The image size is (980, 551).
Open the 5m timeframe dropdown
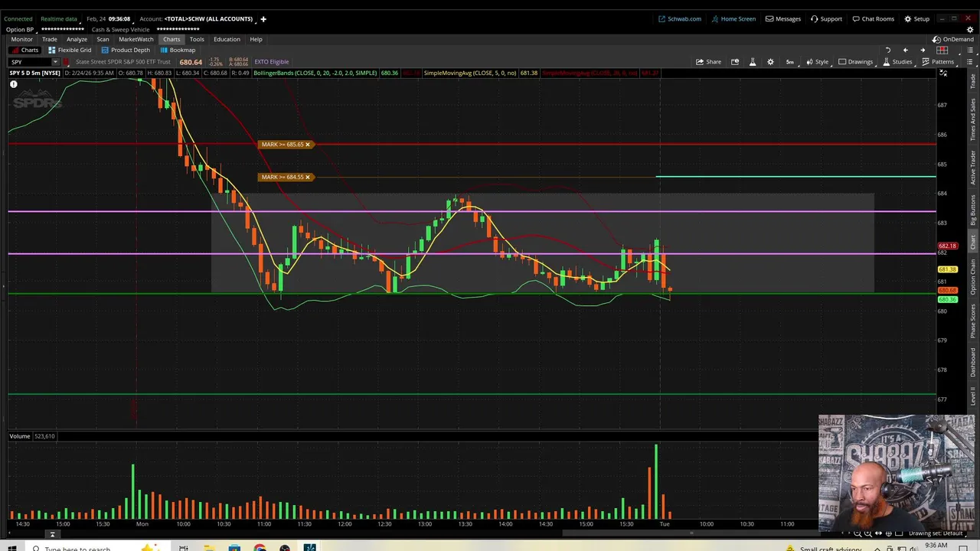pos(789,61)
